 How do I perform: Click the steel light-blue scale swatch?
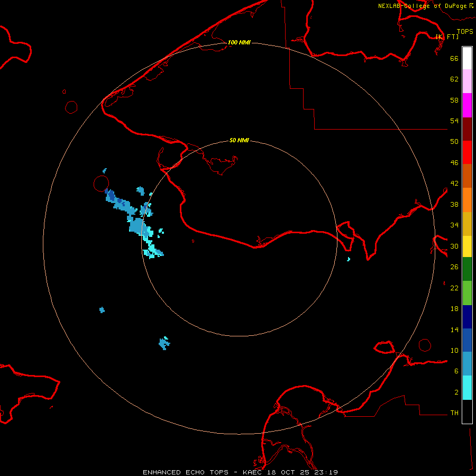coord(467,363)
